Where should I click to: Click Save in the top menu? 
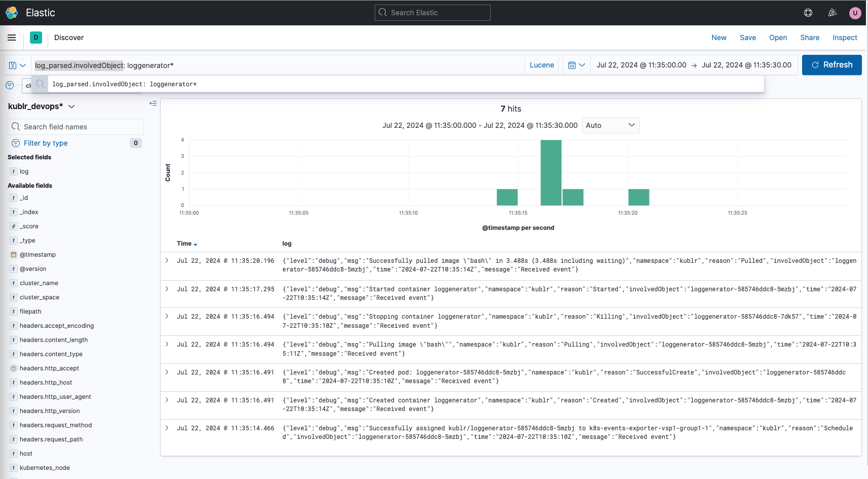pos(748,38)
